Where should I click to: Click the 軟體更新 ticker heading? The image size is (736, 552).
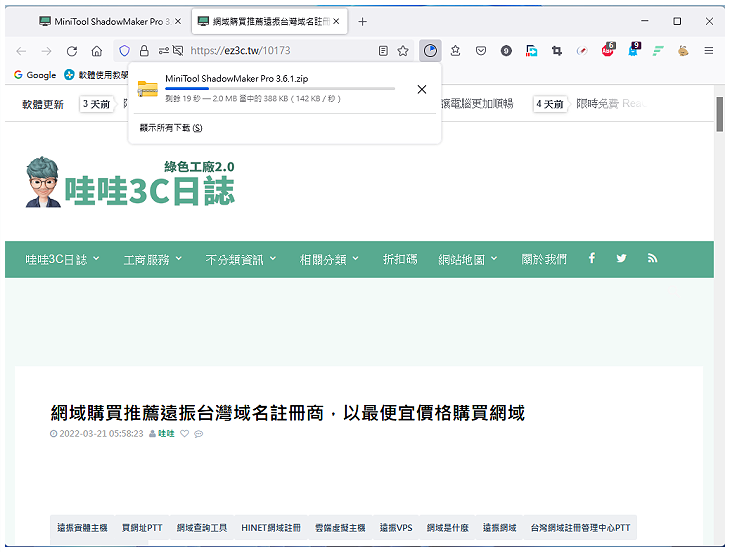tap(43, 104)
